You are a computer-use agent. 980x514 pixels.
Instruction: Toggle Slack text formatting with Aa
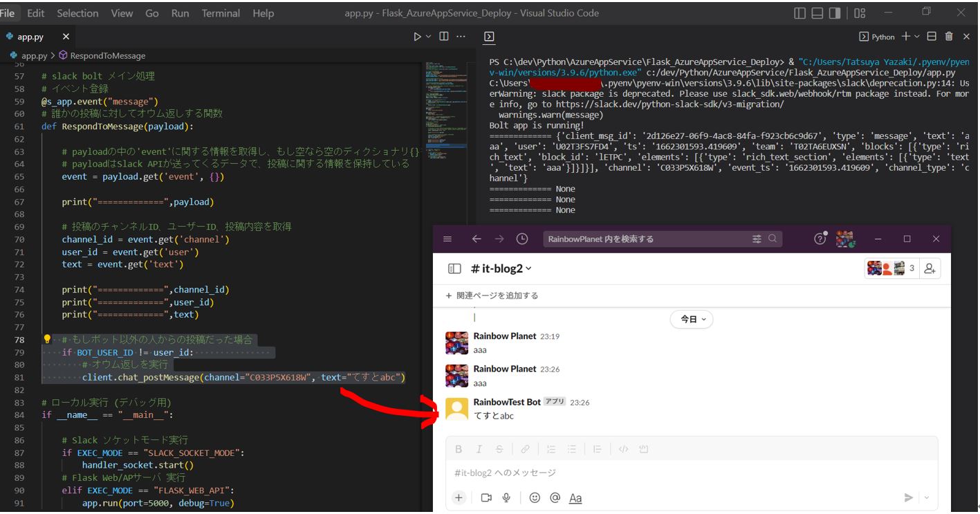(575, 498)
